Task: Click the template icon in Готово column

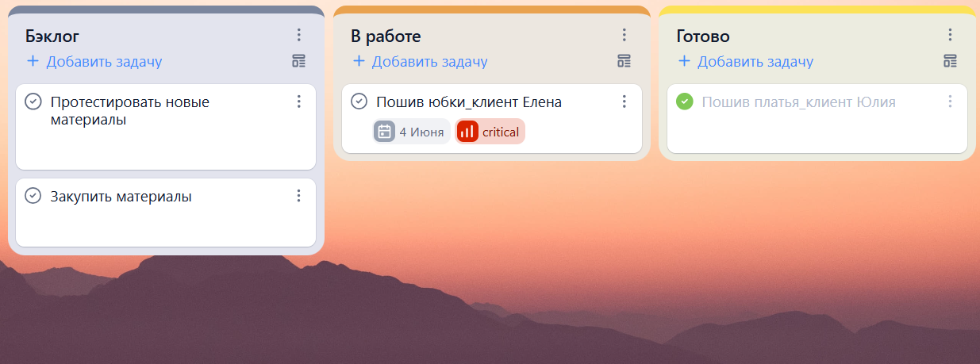Action: (950, 61)
